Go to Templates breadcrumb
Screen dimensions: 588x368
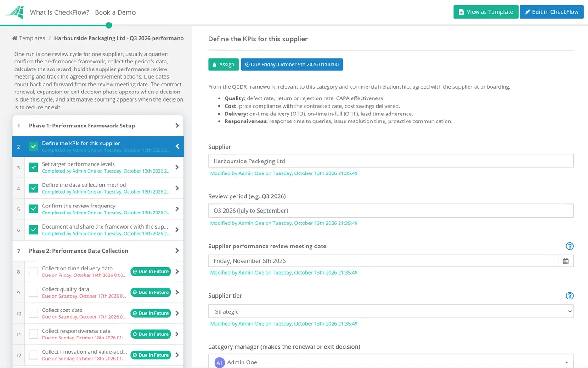pyautogui.click(x=32, y=38)
